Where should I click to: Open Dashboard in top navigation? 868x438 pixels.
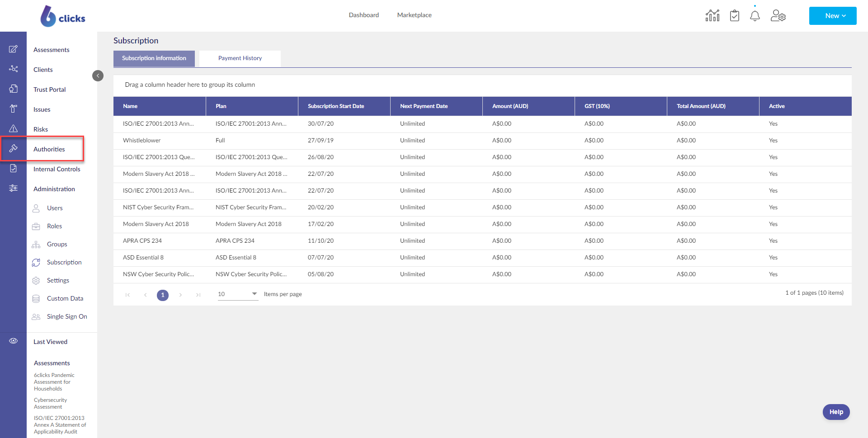[x=364, y=15]
